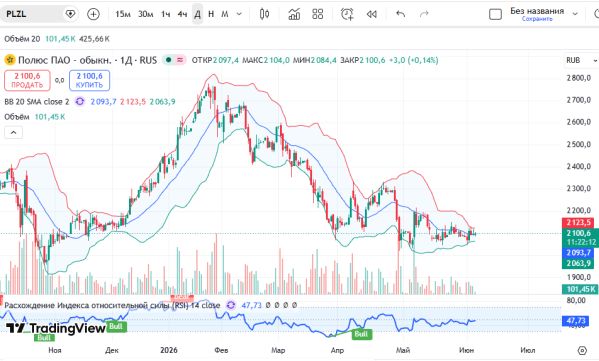599x361 pixels.
Task: Redo the last chart action
Action: pyautogui.click(x=424, y=14)
